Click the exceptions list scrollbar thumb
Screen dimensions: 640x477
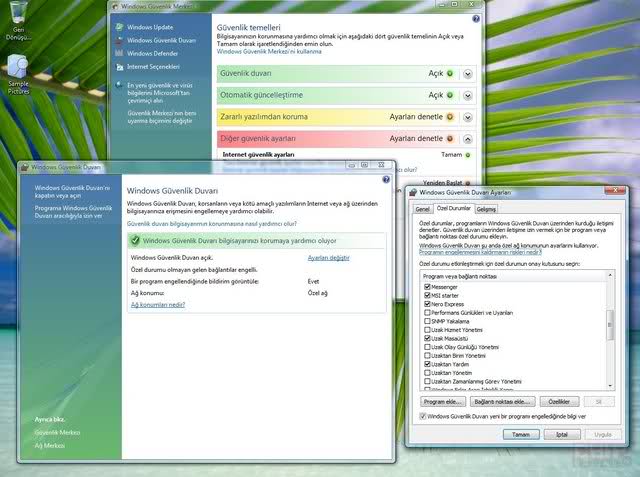610,325
